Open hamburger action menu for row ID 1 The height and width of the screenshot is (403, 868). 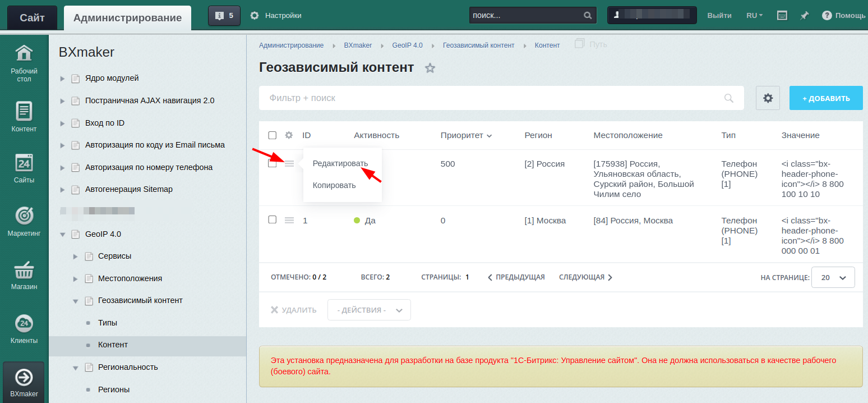[x=289, y=220]
